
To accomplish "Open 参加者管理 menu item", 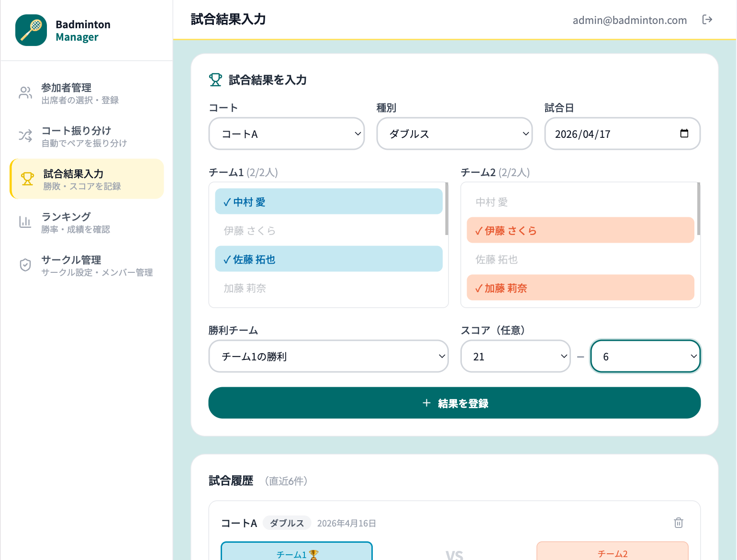I will [87, 93].
